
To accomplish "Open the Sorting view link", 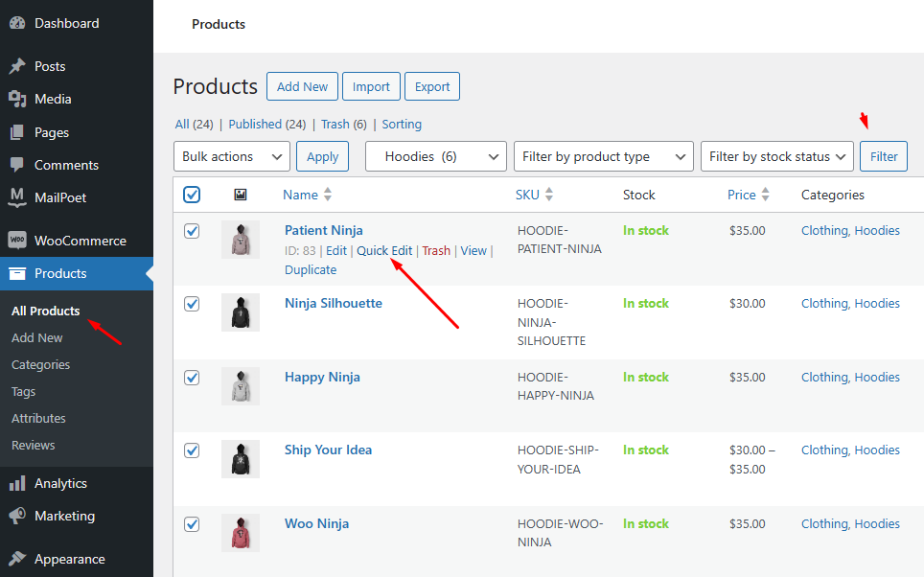I will click(402, 124).
